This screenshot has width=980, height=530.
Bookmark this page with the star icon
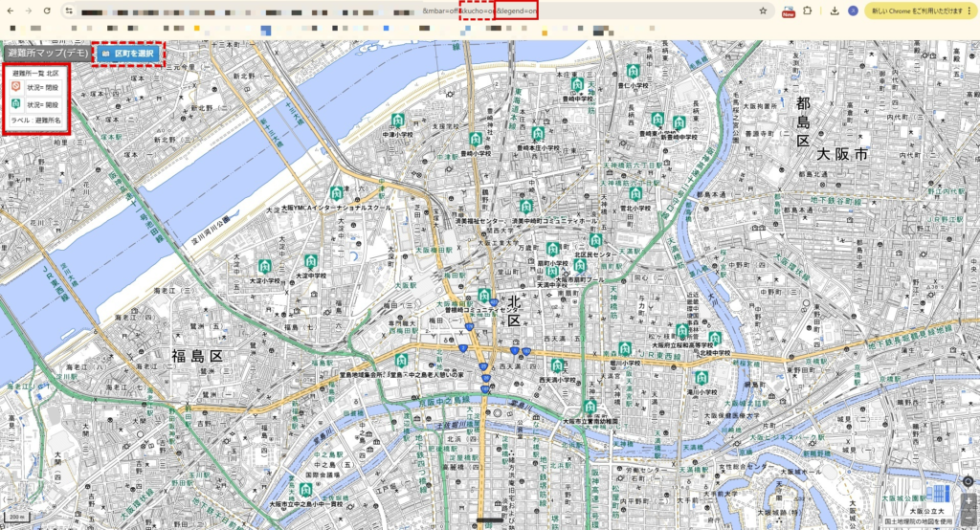[763, 11]
